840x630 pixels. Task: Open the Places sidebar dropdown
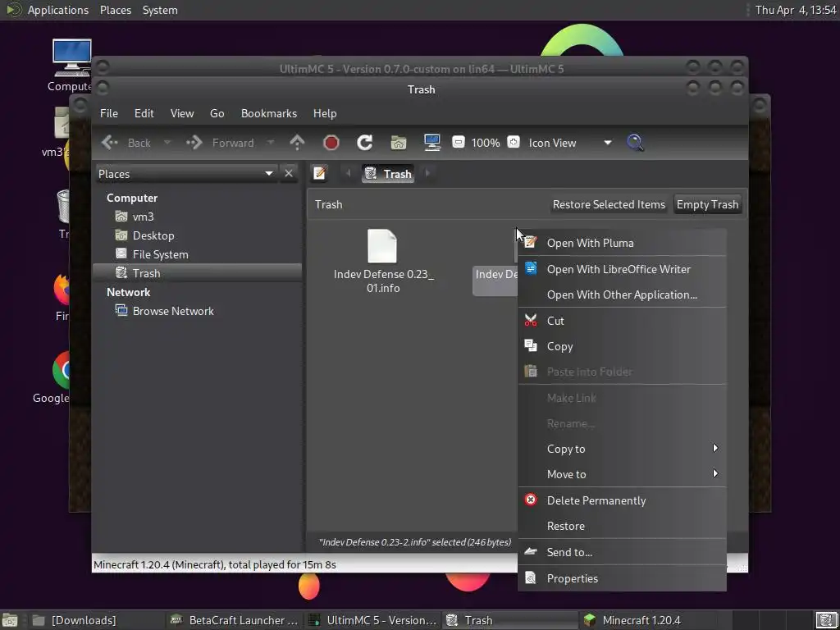click(186, 174)
